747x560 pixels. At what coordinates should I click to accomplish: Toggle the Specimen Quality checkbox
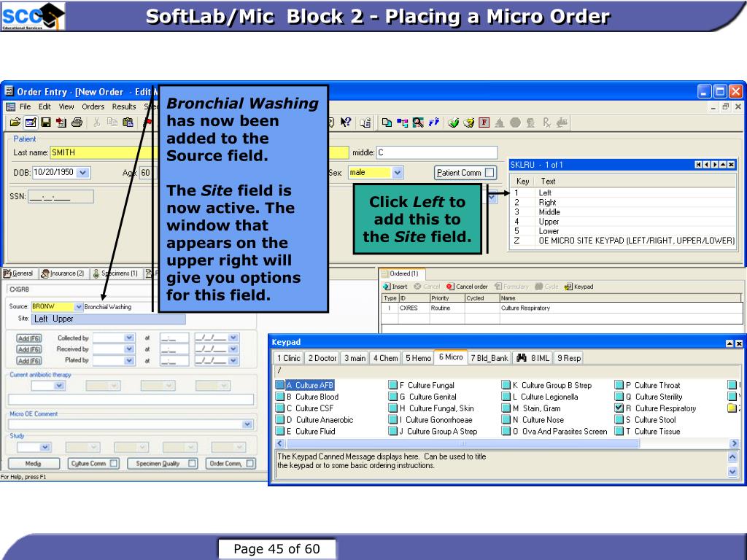(x=192, y=463)
